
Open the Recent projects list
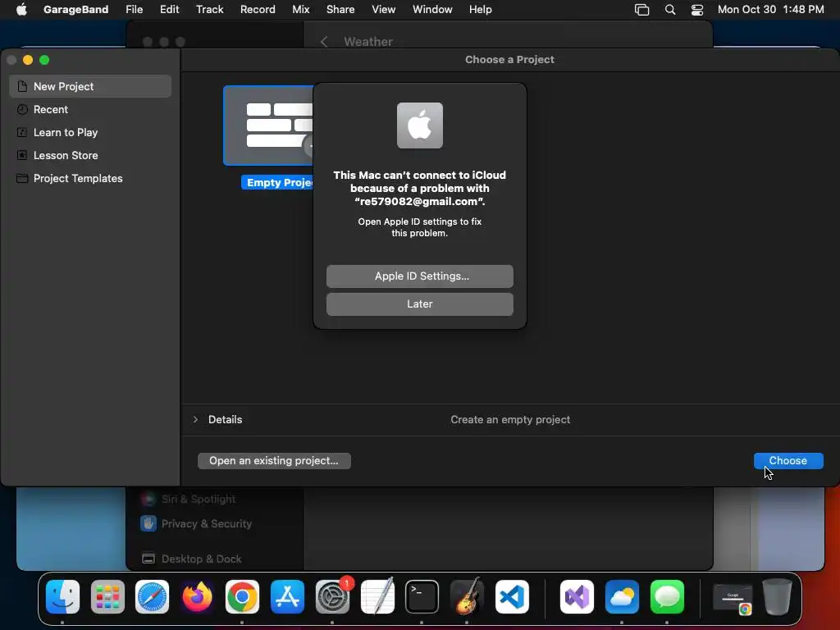pos(90,109)
